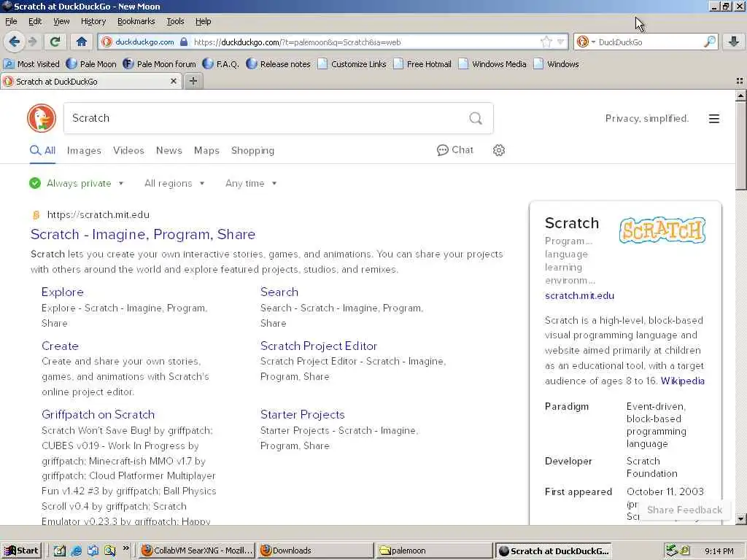
Task: Switch to Maps results tab
Action: click(x=206, y=150)
